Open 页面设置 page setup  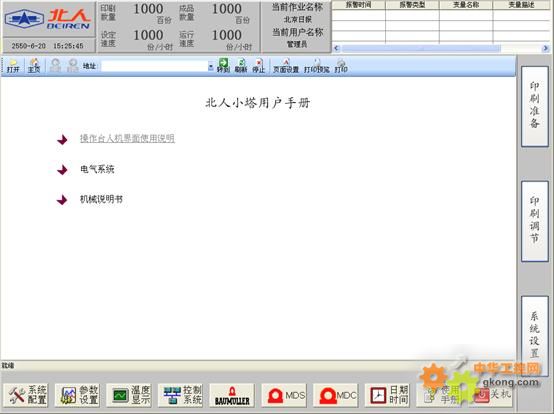pyautogui.click(x=286, y=66)
